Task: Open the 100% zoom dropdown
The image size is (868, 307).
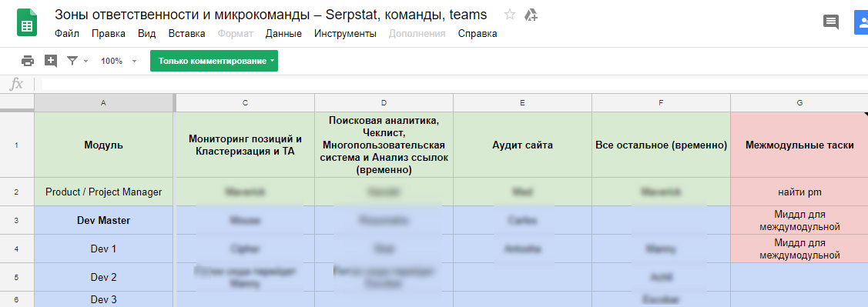Action: point(119,61)
